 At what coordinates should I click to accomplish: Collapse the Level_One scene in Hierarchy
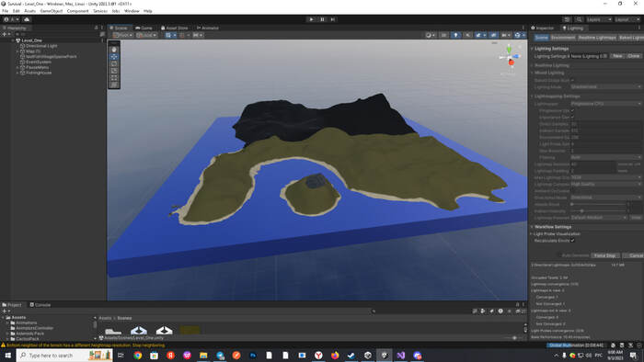pyautogui.click(x=12, y=40)
